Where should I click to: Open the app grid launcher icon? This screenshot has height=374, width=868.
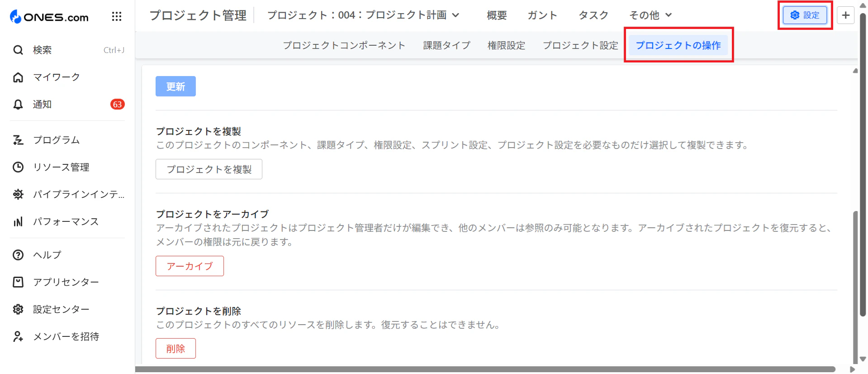click(x=117, y=17)
